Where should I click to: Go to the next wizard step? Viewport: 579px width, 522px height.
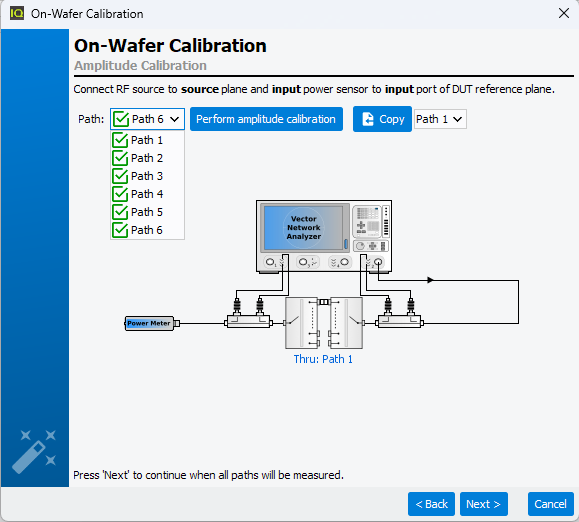pyautogui.click(x=484, y=504)
